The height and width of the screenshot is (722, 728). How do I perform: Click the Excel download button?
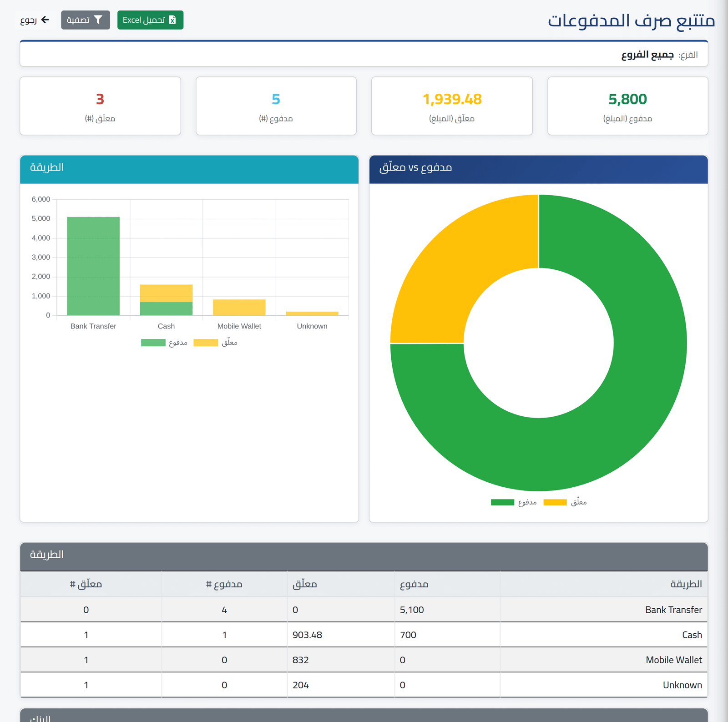tap(150, 20)
